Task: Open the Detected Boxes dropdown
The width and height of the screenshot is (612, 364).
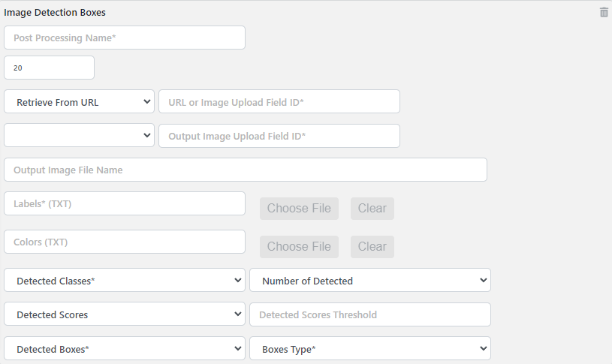Action: click(x=125, y=349)
